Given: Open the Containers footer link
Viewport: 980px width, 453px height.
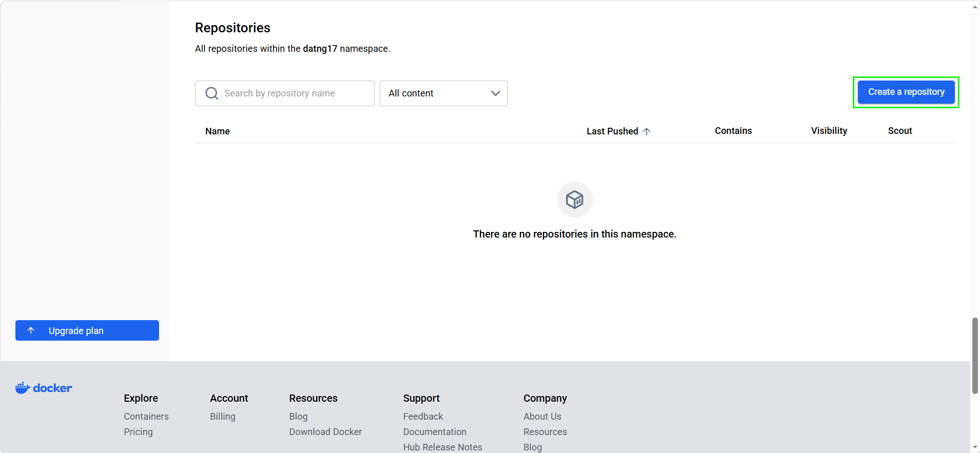Looking at the screenshot, I should click(x=146, y=417).
